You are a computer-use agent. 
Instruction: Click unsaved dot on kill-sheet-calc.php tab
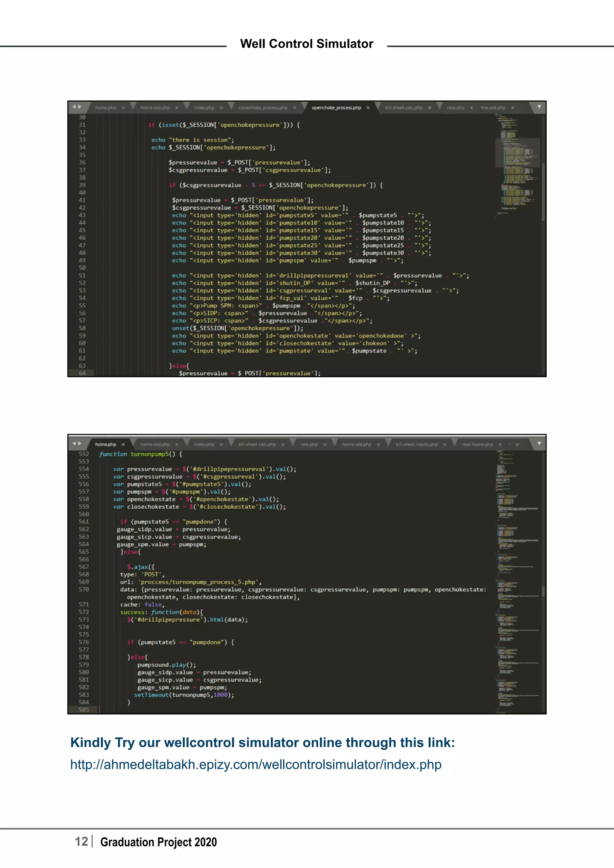[x=430, y=108]
